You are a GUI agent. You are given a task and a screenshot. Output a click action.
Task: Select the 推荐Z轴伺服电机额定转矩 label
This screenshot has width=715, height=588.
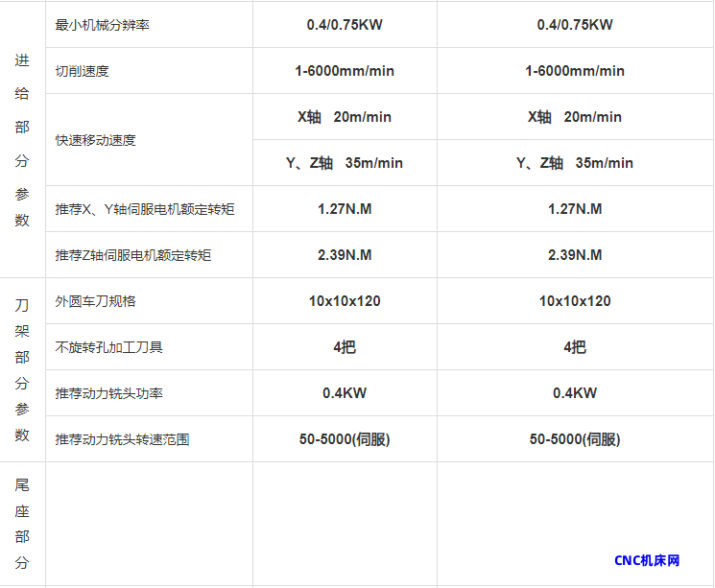click(x=133, y=255)
